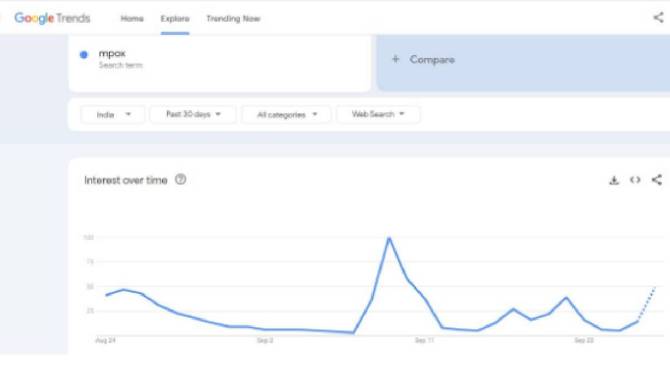Click the peak point of the trend line
The width and height of the screenshot is (670, 376).
tap(389, 238)
